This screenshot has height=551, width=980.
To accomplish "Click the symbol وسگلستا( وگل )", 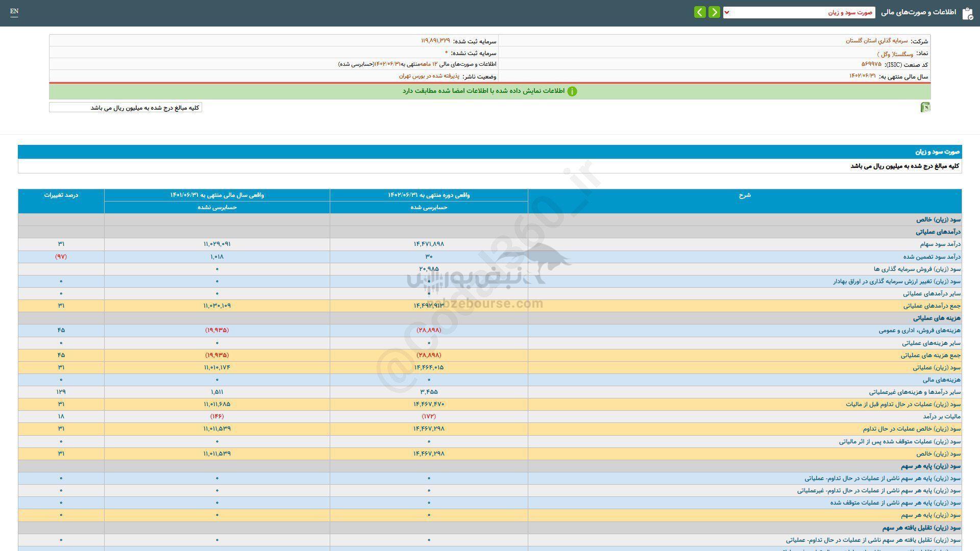I will pyautogui.click(x=895, y=54).
